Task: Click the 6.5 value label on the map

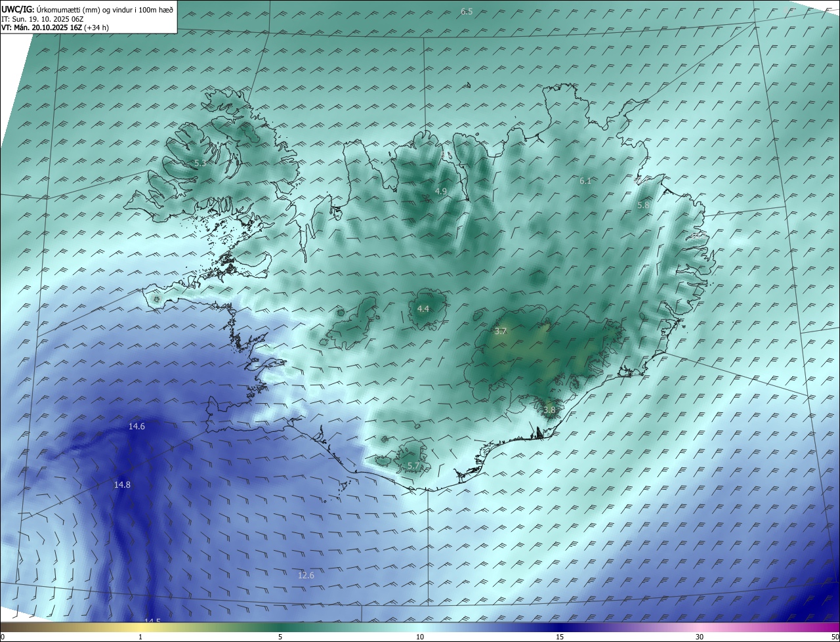Action: (467, 12)
